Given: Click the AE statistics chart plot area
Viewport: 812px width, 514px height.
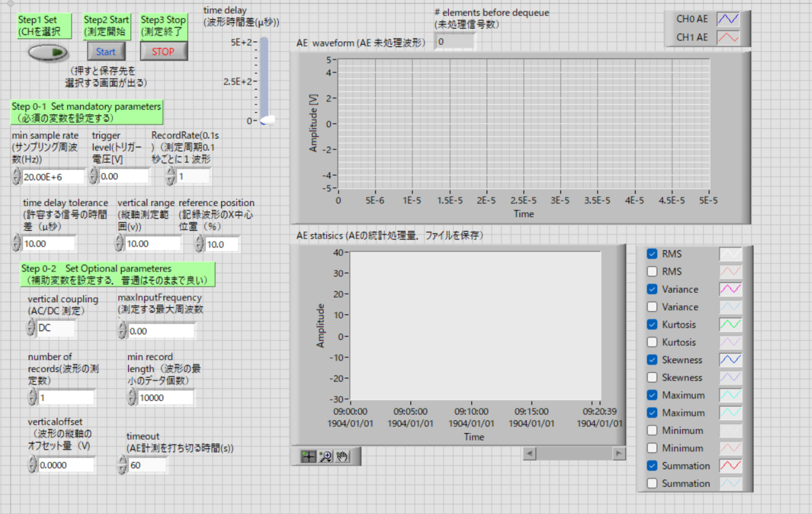Looking at the screenshot, I should (x=475, y=326).
